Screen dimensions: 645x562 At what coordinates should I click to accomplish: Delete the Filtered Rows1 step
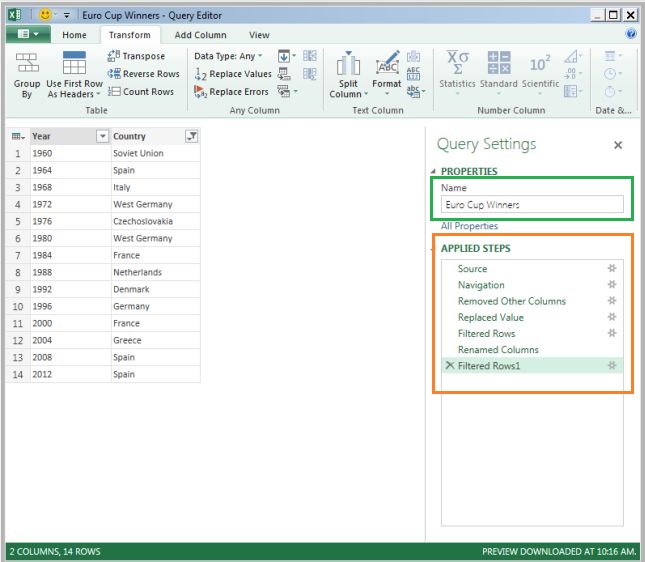tap(449, 366)
